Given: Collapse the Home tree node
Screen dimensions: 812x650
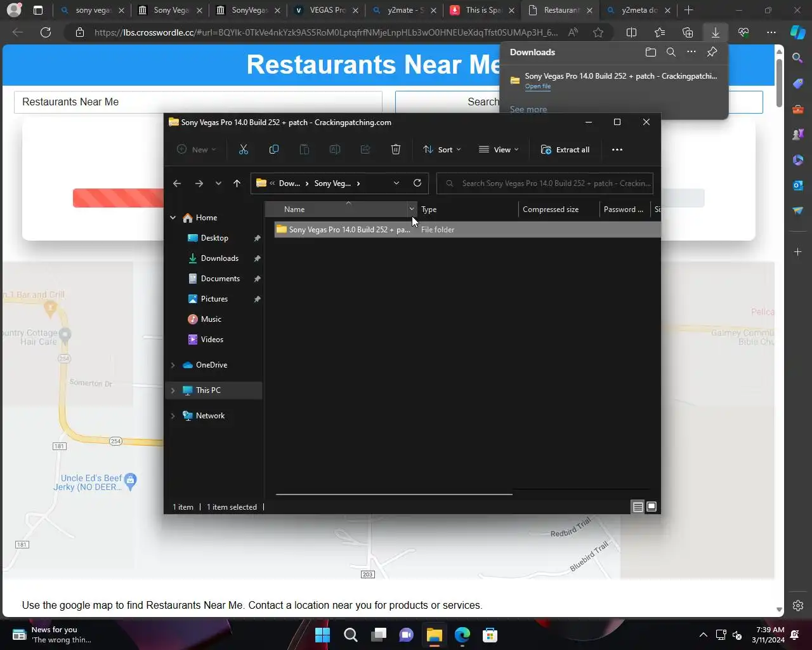Looking at the screenshot, I should point(173,218).
